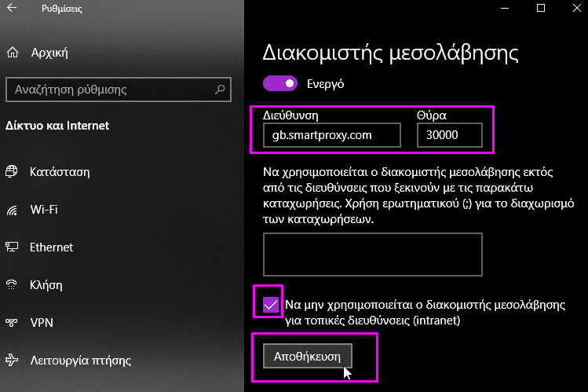Go to Αρχική home page

click(x=49, y=53)
